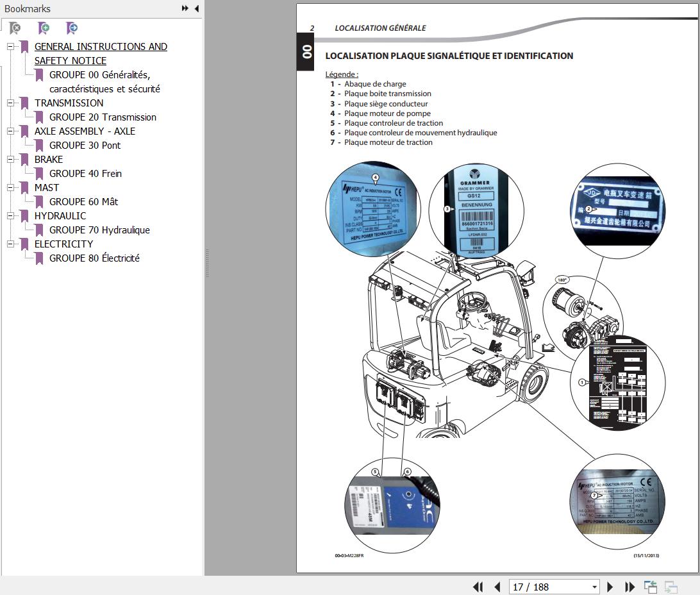Screen dimensions: 700x595
Task: Click the blue-arrow bookmark icon
Action: point(72,28)
